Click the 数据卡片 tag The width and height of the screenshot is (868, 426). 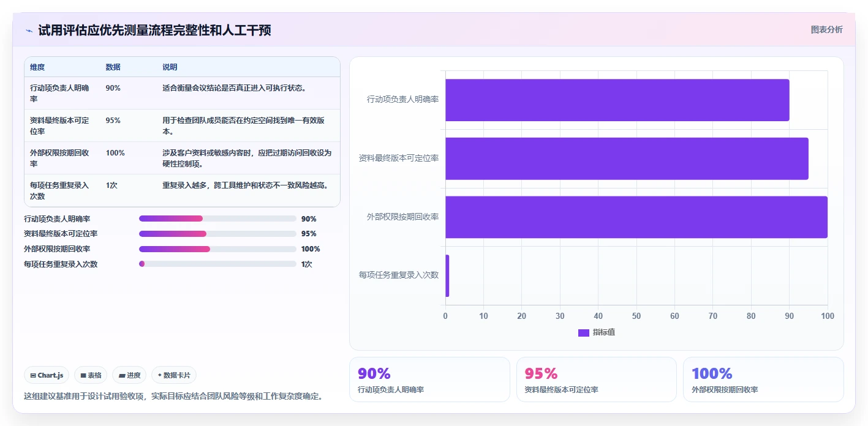tap(174, 375)
